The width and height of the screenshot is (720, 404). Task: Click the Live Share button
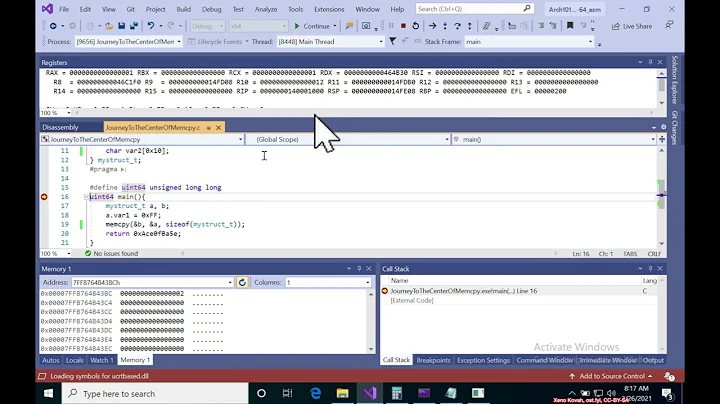(x=632, y=26)
